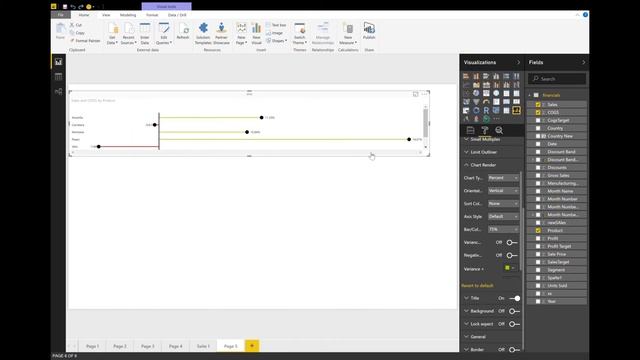Screen dimensions: 640x360
Task: Uncheck the COGS field checkbox
Action: [538, 112]
